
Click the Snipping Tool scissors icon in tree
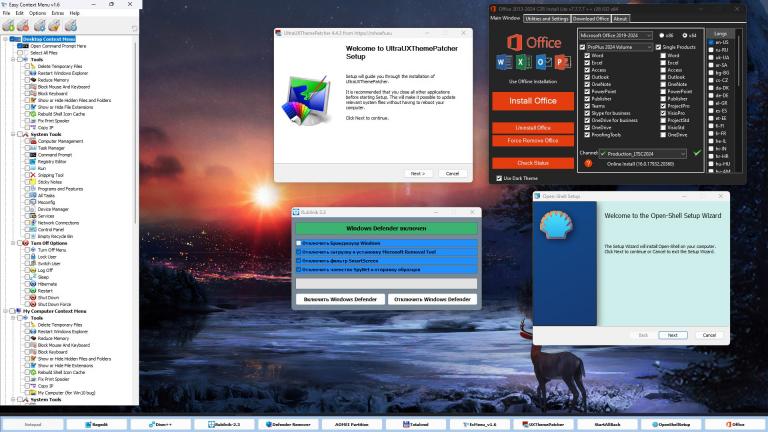pos(33,175)
